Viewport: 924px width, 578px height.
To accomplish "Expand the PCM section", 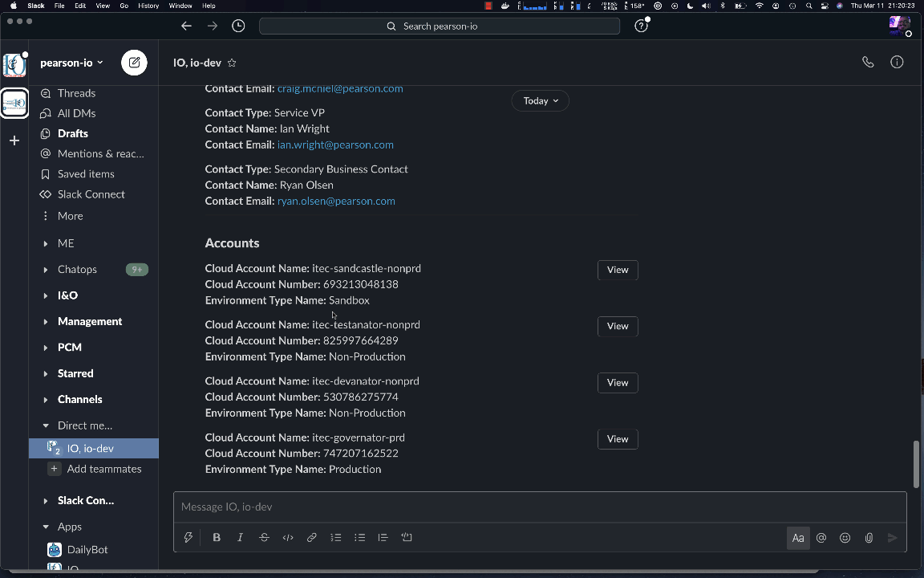I will (46, 348).
